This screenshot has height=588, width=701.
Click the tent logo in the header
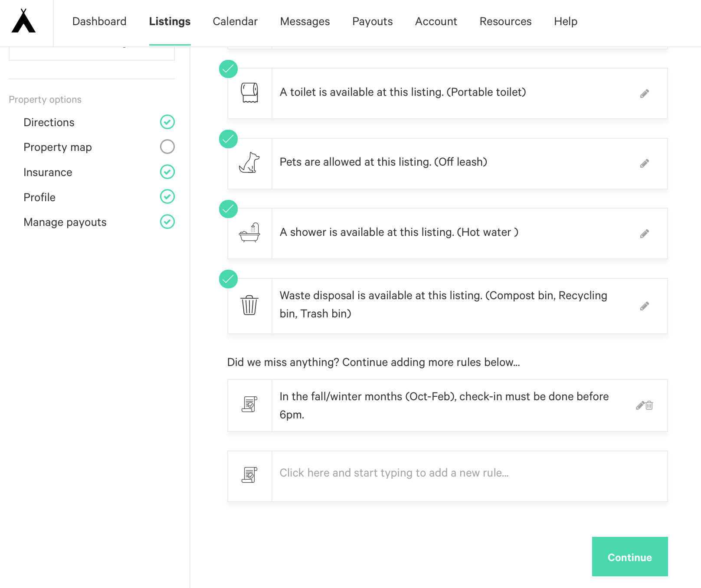(23, 21)
